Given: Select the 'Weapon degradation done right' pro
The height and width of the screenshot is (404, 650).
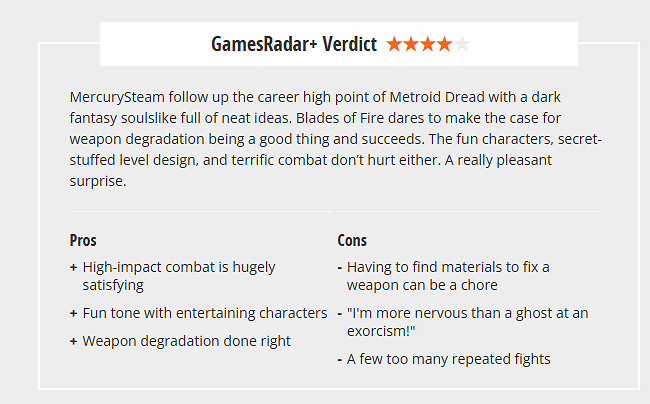Looking at the screenshot, I should [187, 341].
